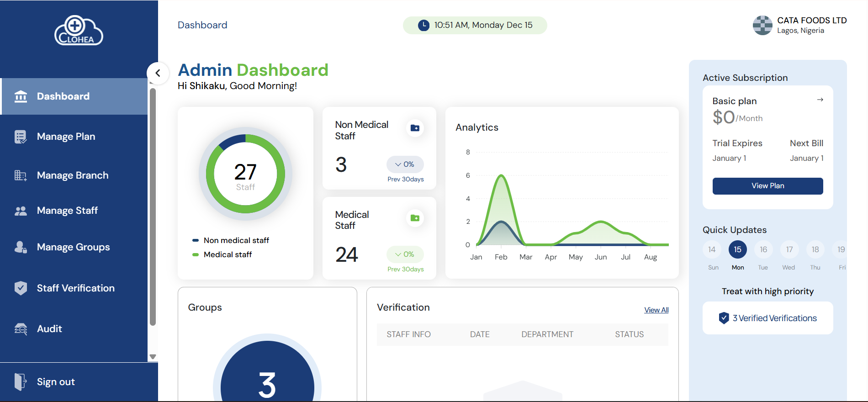Click the Dashboard bank icon in sidebar
Image resolution: width=868 pixels, height=402 pixels.
[21, 96]
